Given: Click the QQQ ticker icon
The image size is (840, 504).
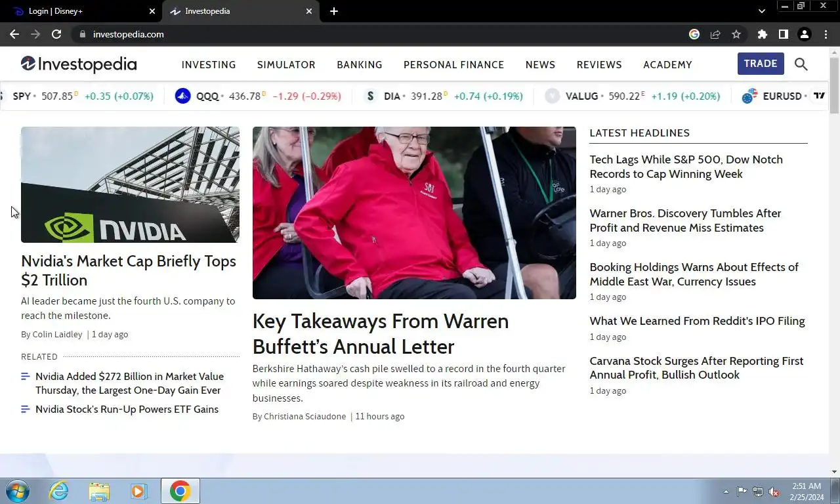Looking at the screenshot, I should (x=182, y=96).
